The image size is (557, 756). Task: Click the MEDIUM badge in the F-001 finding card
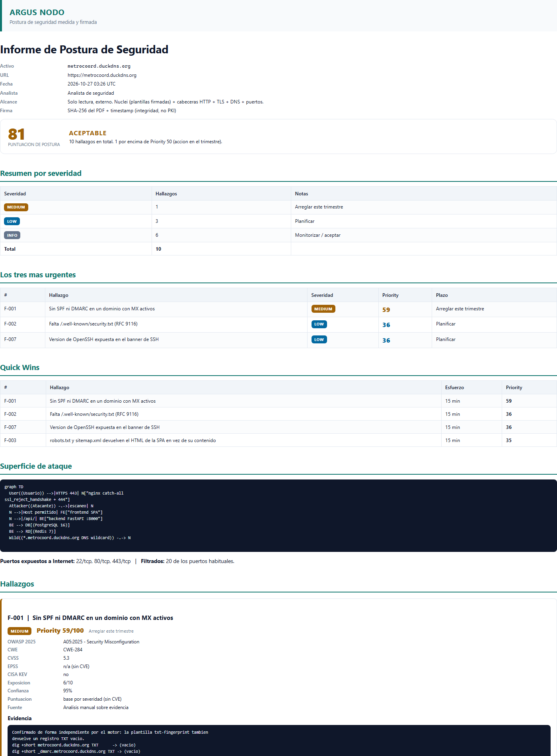coord(19,631)
